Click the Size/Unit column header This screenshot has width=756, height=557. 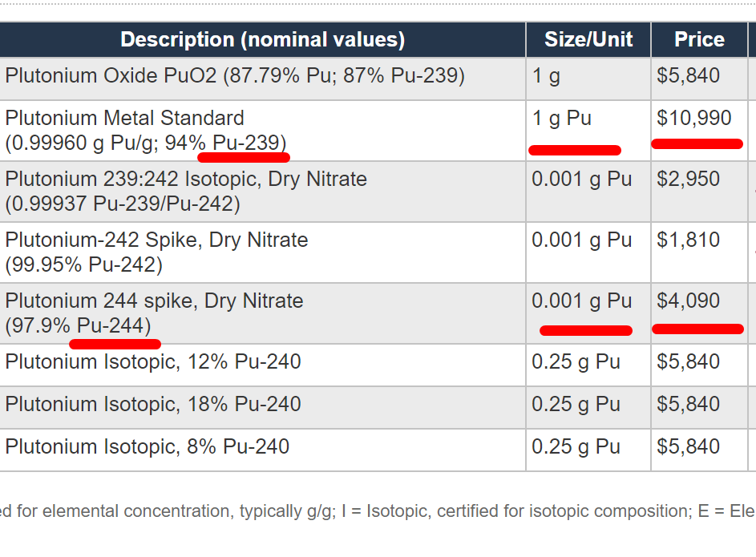click(588, 39)
